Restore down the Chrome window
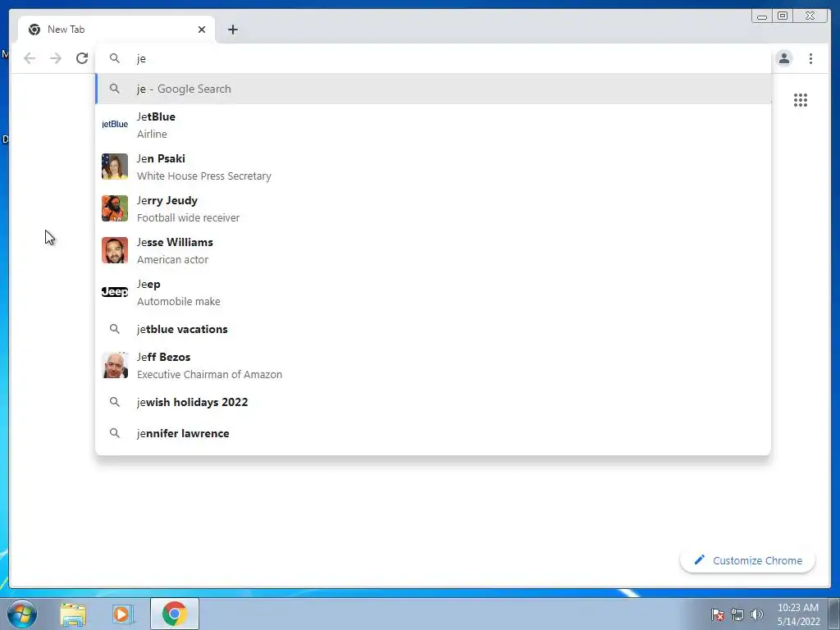Viewport: 840px width, 630px height. (783, 16)
